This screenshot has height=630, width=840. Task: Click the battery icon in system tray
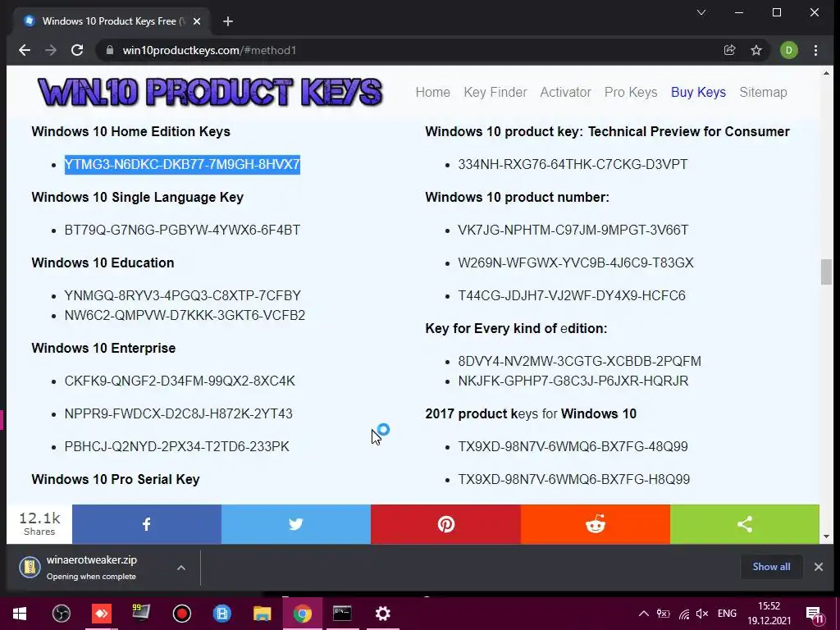coord(663,614)
